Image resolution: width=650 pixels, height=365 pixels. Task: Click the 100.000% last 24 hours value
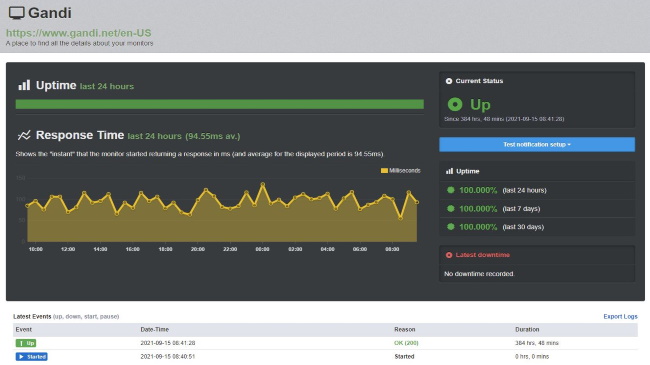[478, 190]
